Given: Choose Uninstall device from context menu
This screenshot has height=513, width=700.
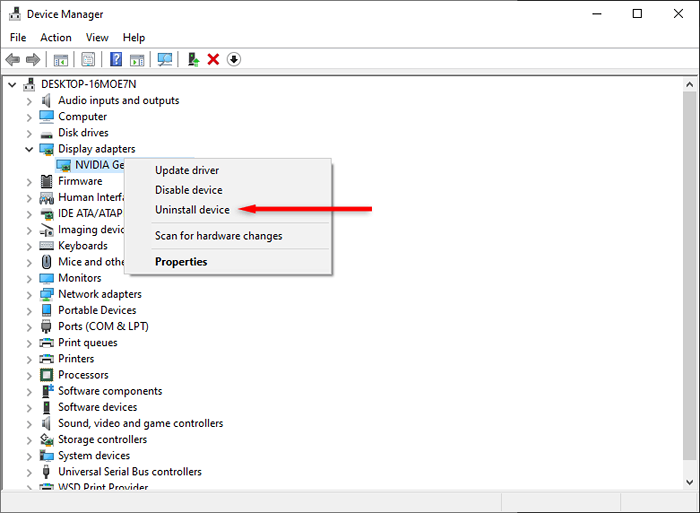Looking at the screenshot, I should tap(192, 209).
